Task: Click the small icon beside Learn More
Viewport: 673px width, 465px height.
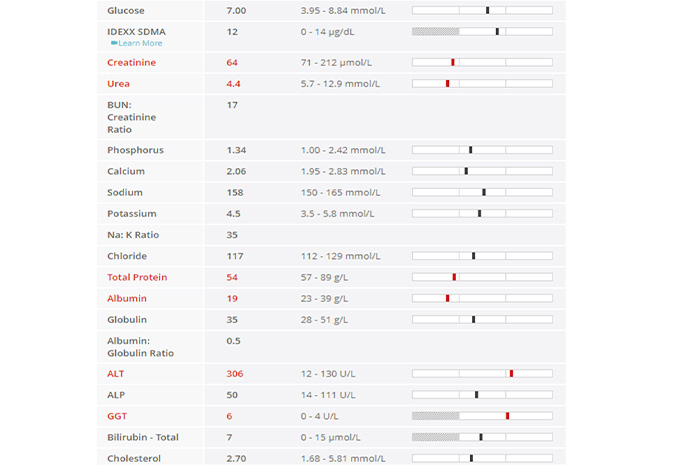Action: click(114, 43)
